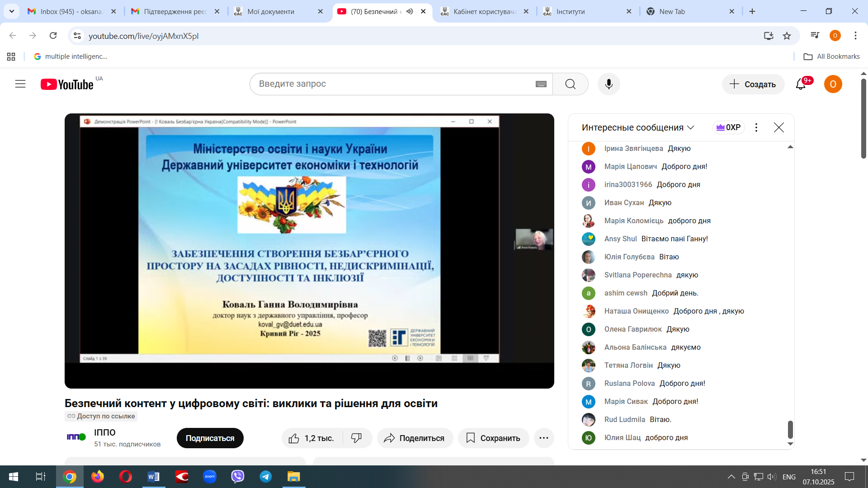Open the on-screen keyboard icon in search box
The height and width of the screenshot is (488, 868).
(541, 84)
